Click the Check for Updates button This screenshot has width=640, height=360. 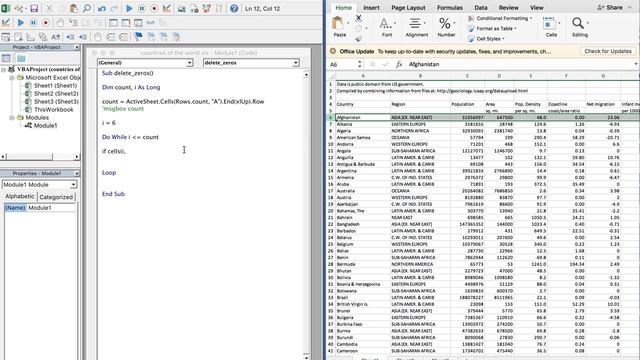(x=608, y=51)
